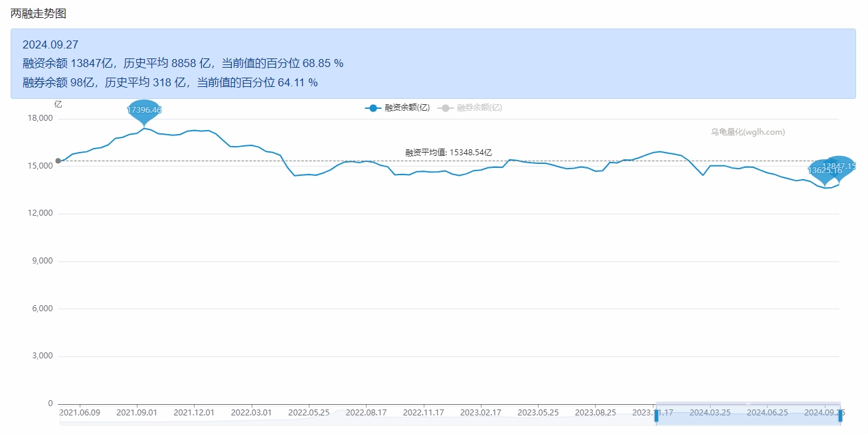Toggle the 融资余额(亿) legend series
Screen dimensions: 868x434
click(x=406, y=108)
